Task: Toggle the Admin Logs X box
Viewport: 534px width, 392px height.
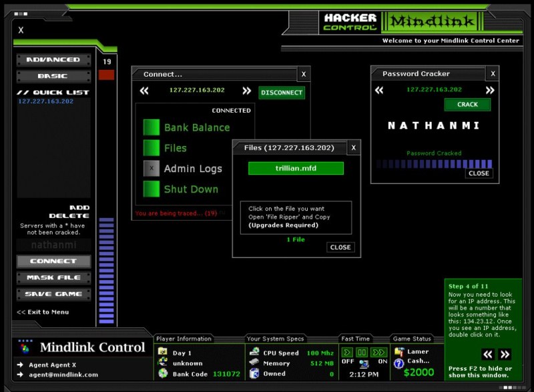Action: click(x=152, y=169)
